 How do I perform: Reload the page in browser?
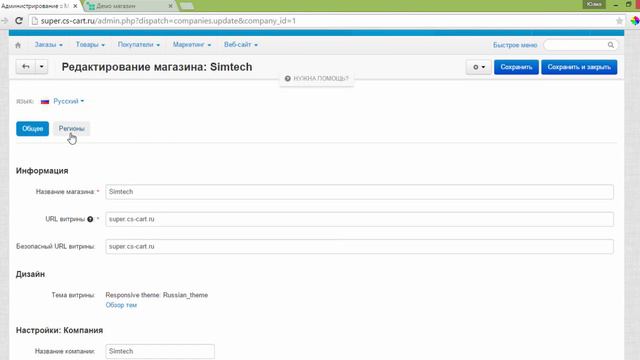[19, 21]
